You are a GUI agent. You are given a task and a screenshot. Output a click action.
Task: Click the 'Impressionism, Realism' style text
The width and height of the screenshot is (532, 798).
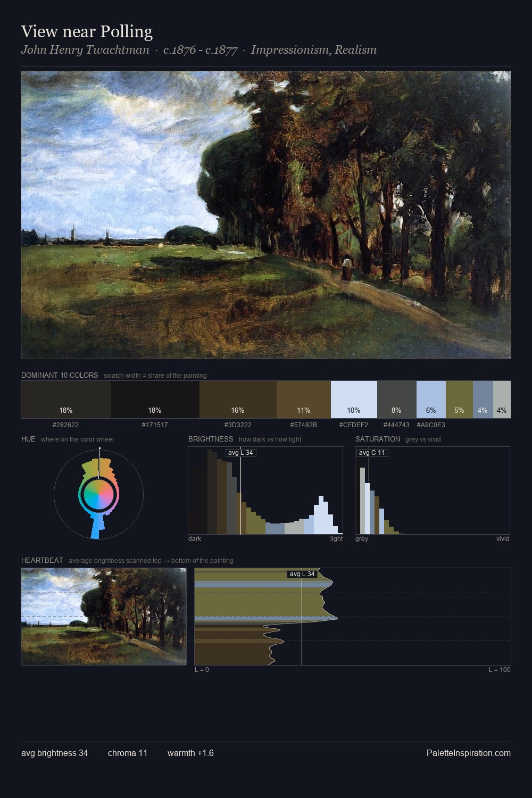click(314, 50)
